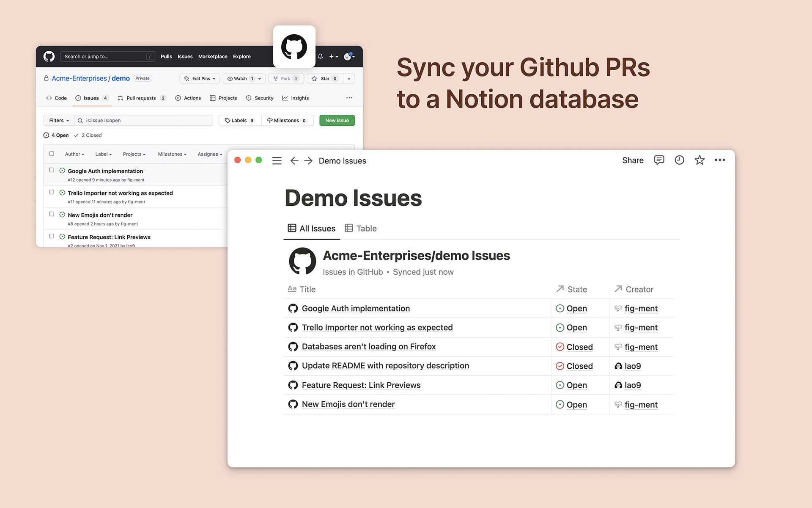The image size is (812, 508).
Task: Open the Milestones button
Action: [x=287, y=120]
